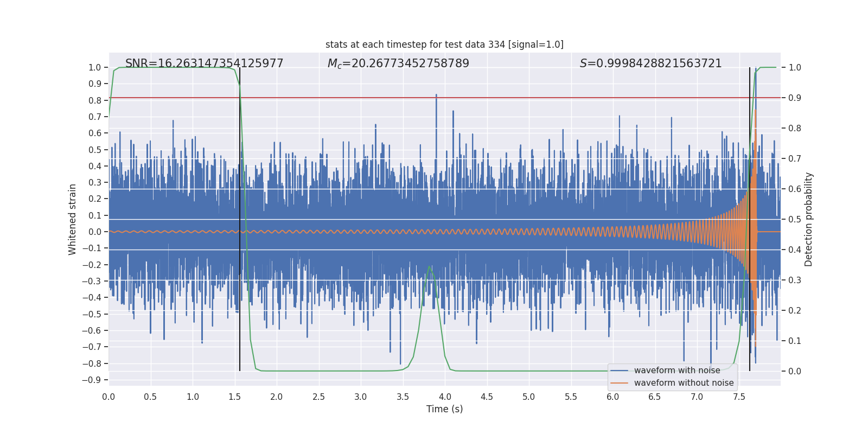868x434 pixels.
Task: Click the chirp mass Mc annotation
Action: (398, 63)
